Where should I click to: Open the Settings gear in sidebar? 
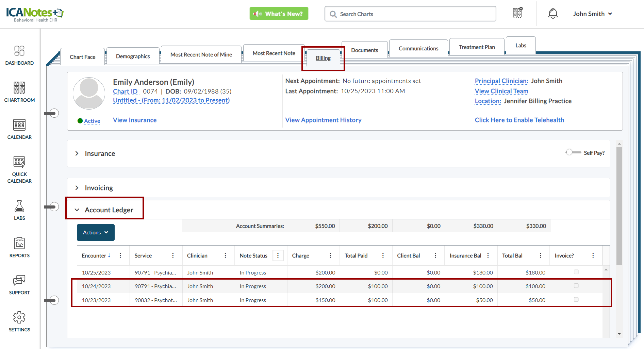click(x=19, y=321)
